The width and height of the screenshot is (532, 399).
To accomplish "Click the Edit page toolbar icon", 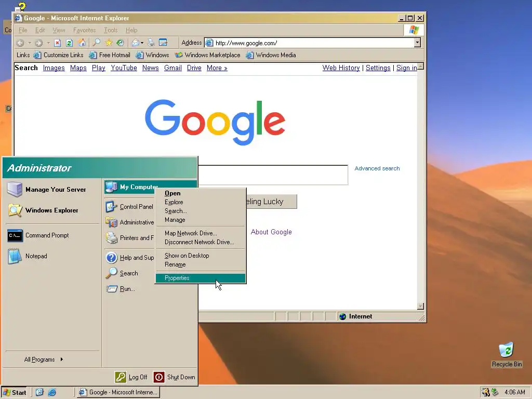I will [163, 43].
